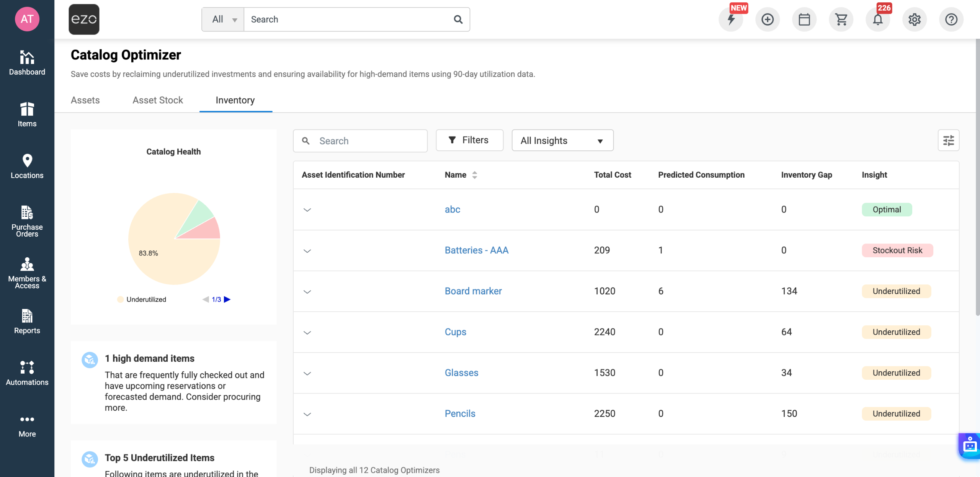Open the shopping cart icon

841,20
